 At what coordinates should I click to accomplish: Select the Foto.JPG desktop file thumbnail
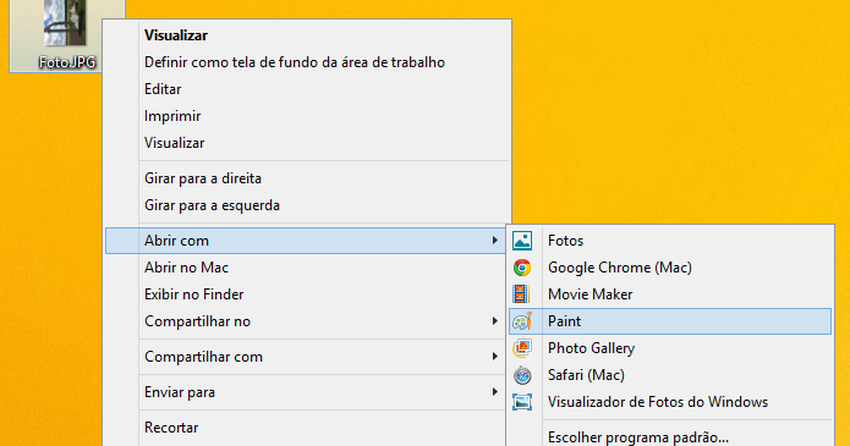tap(65, 23)
